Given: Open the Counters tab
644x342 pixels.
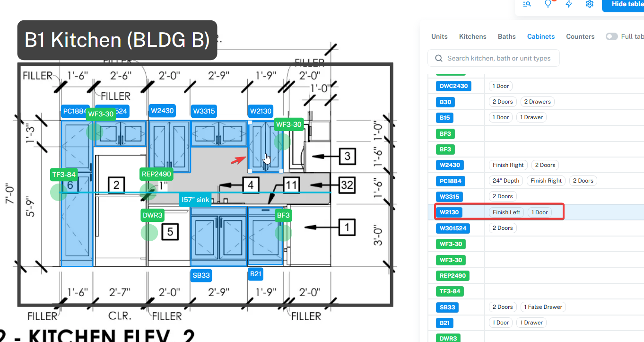Looking at the screenshot, I should coord(580,36).
